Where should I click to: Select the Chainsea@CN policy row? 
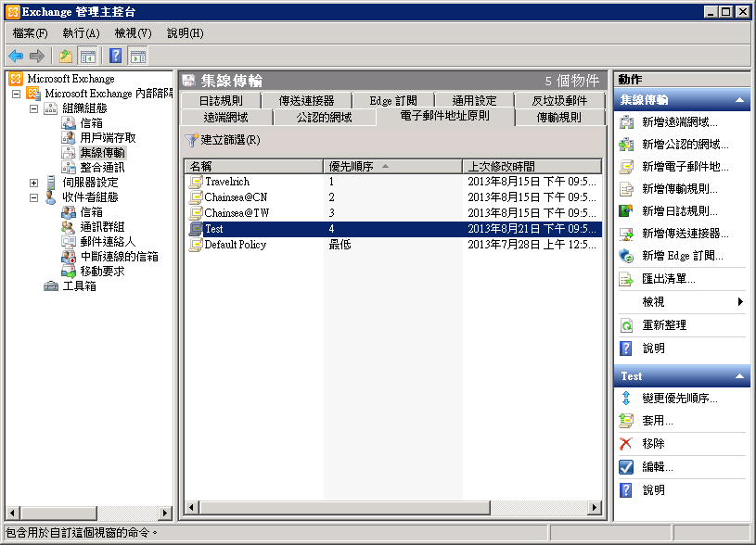pyautogui.click(x=393, y=197)
